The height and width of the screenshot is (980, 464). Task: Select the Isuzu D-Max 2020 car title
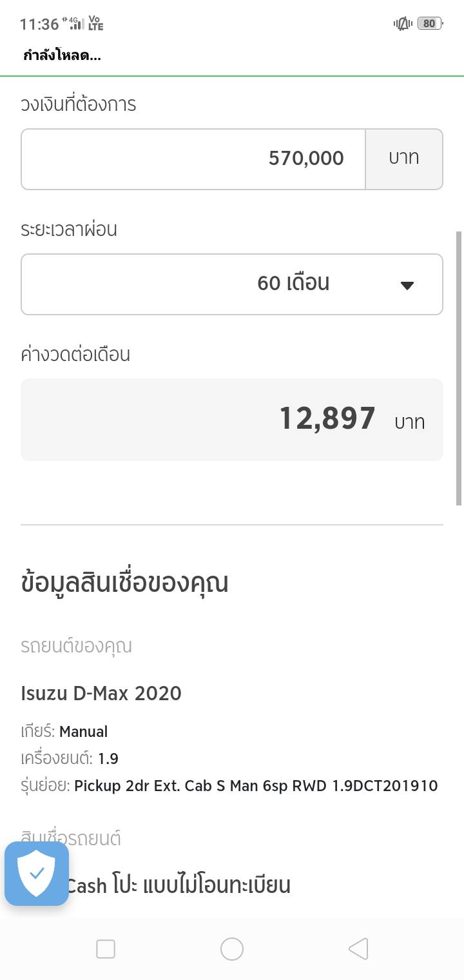[101, 694]
